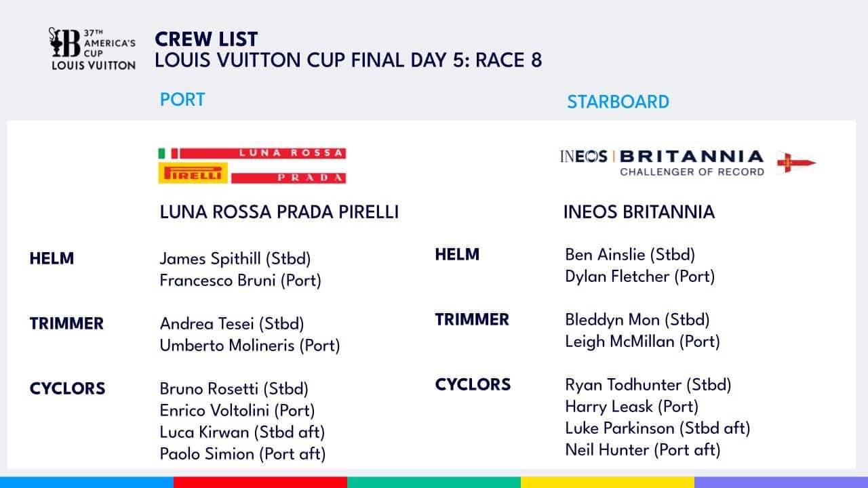Select the STARBOARD heading
Screen dimensions: 868x488
[618, 102]
